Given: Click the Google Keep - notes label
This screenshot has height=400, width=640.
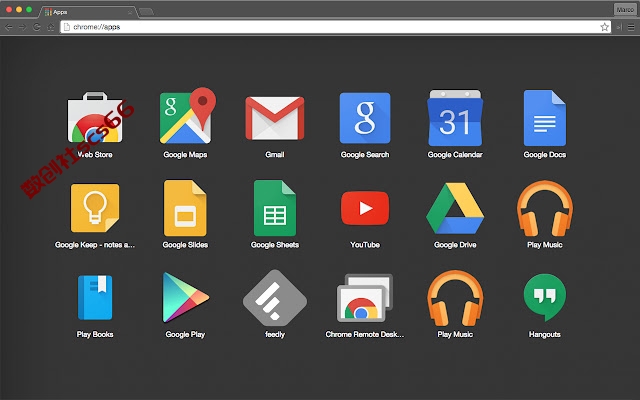Looking at the screenshot, I should pos(95,245).
